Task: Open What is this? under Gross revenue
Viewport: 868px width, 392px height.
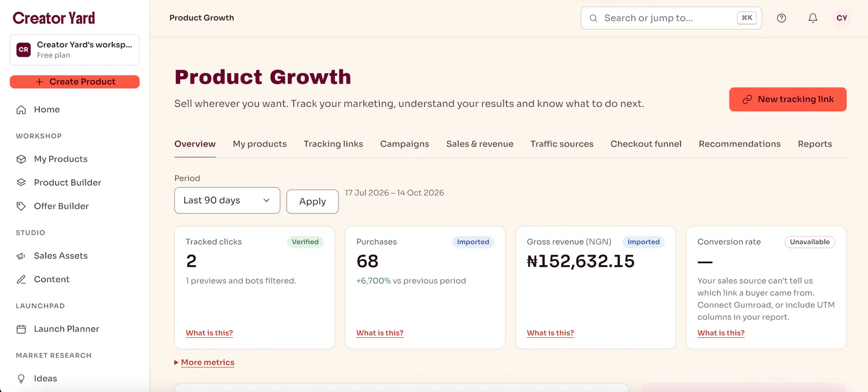Action: click(x=551, y=333)
